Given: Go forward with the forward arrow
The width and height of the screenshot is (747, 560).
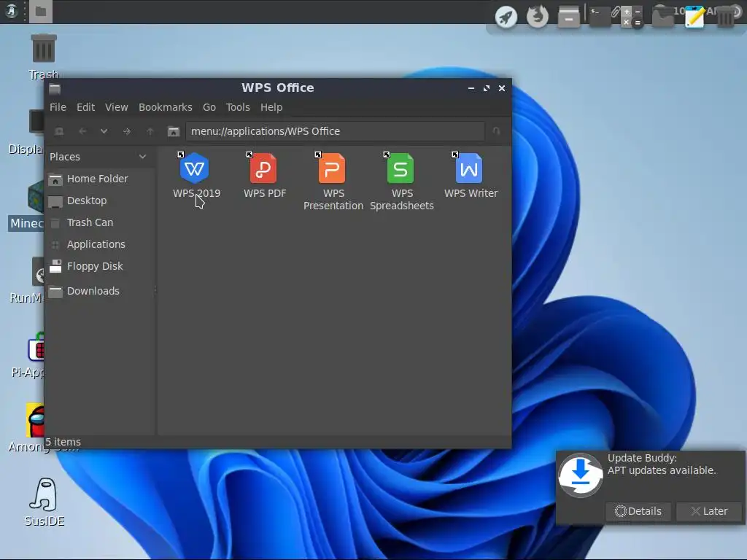Looking at the screenshot, I should [126, 131].
